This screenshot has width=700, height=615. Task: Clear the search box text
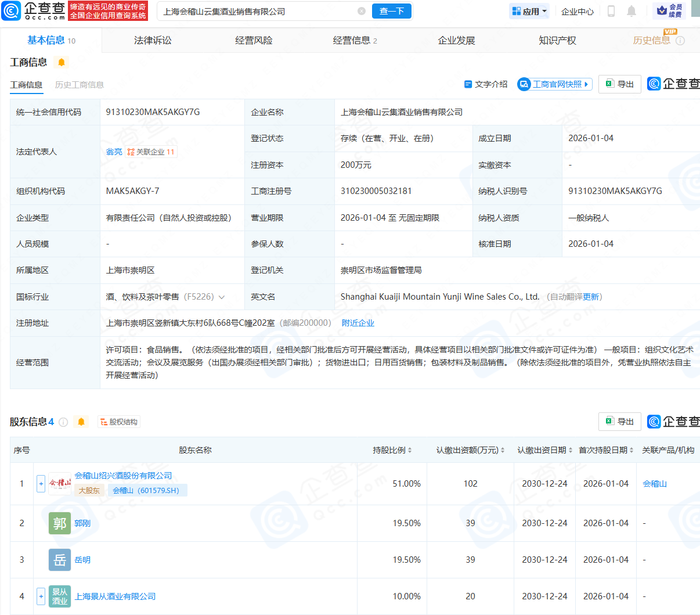click(362, 11)
